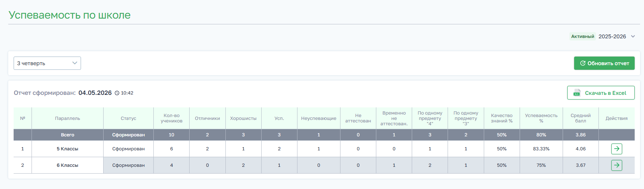The height and width of the screenshot is (189, 644).
Task: Click the Отчет сформирован label
Action: pyautogui.click(x=45, y=93)
